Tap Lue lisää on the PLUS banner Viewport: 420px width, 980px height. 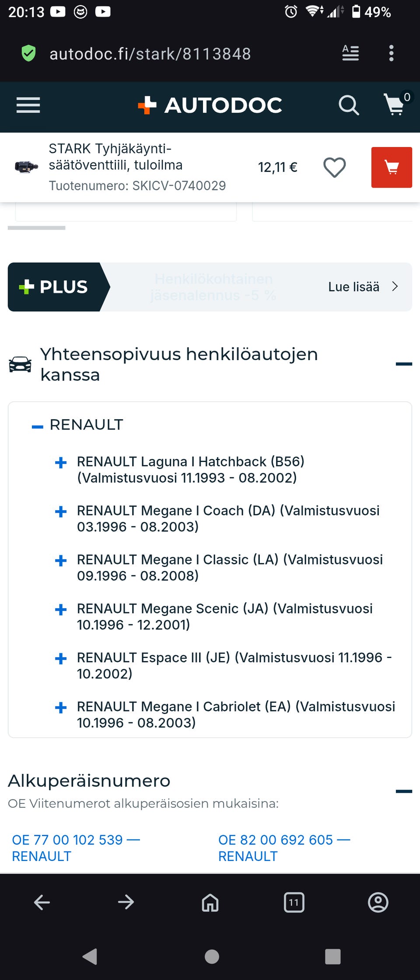coord(363,287)
